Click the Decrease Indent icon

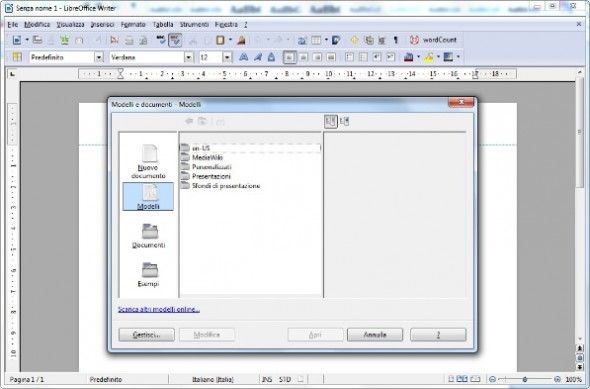(x=377, y=57)
